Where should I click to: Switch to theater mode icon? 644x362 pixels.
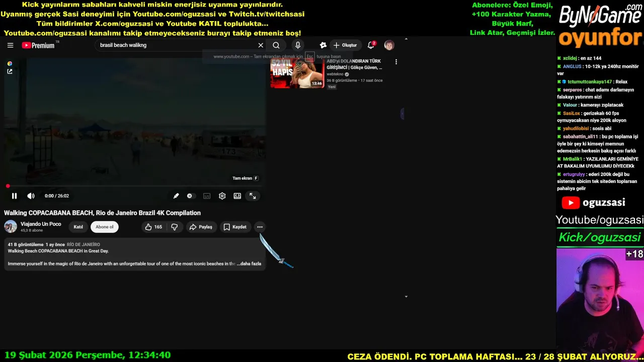tap(237, 196)
